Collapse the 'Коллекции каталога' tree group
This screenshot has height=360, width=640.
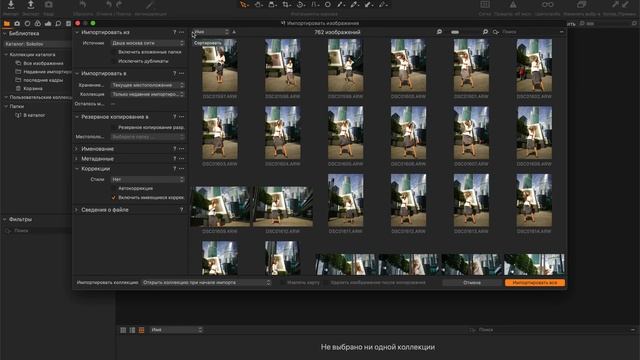[6, 54]
